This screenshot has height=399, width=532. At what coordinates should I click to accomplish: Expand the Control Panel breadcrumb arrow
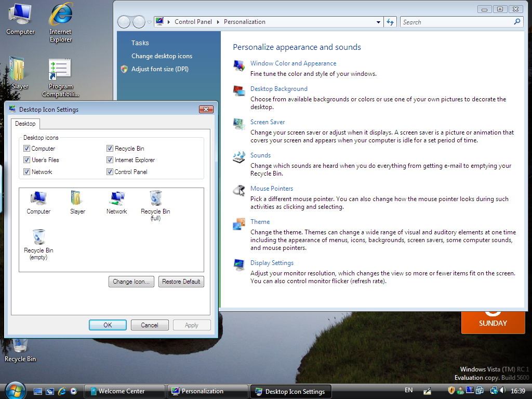(x=218, y=22)
